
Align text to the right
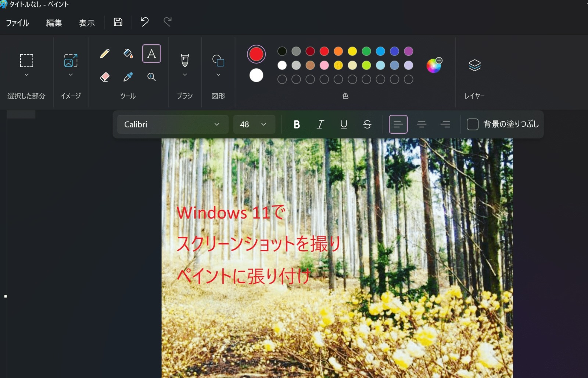[445, 124]
